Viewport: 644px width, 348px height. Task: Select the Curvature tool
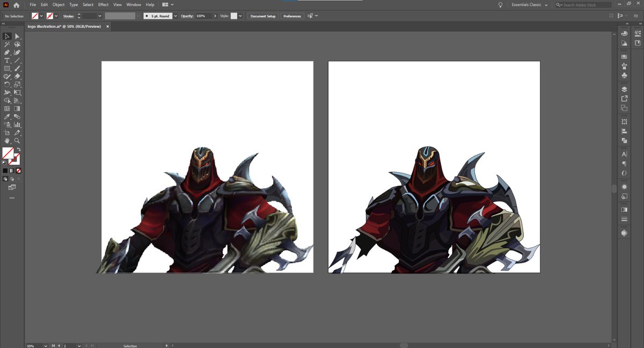(x=17, y=53)
